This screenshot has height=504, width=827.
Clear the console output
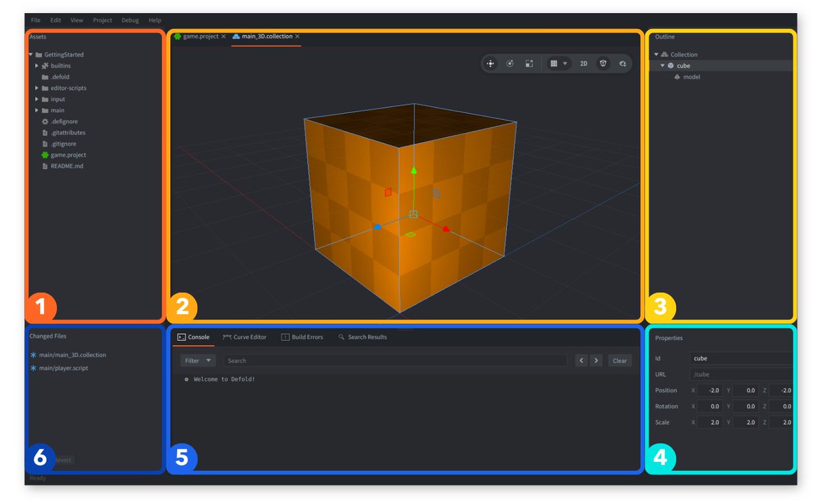[x=620, y=360]
